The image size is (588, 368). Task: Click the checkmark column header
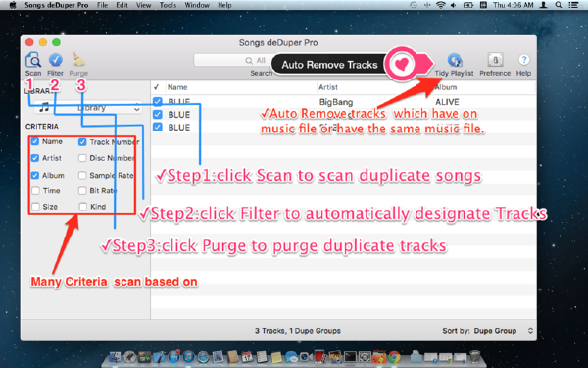point(157,87)
